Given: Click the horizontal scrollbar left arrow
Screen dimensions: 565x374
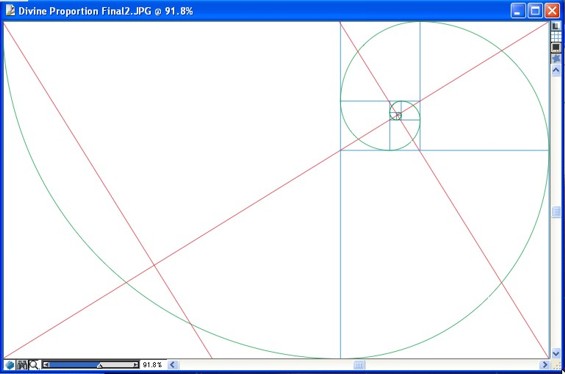Looking at the screenshot, I should coord(173,365).
